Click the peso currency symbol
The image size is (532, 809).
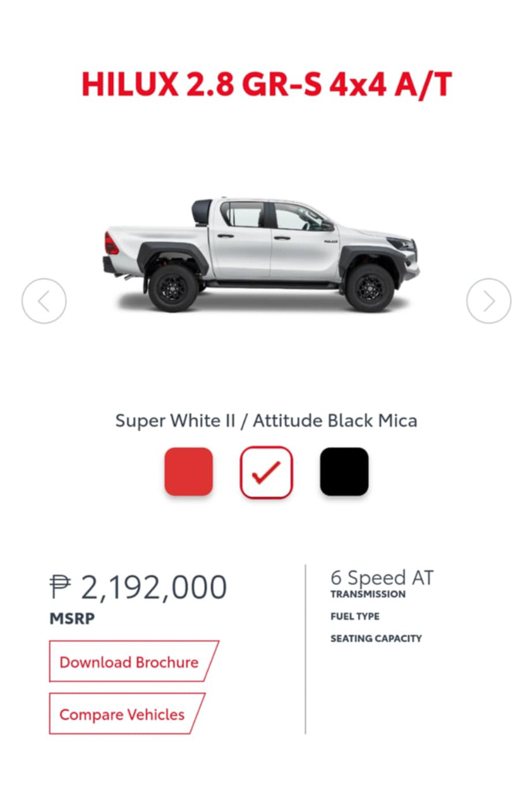click(61, 587)
